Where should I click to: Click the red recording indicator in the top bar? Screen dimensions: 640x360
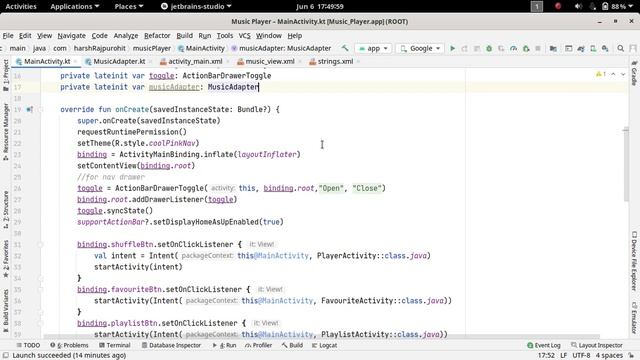click(x=558, y=6)
